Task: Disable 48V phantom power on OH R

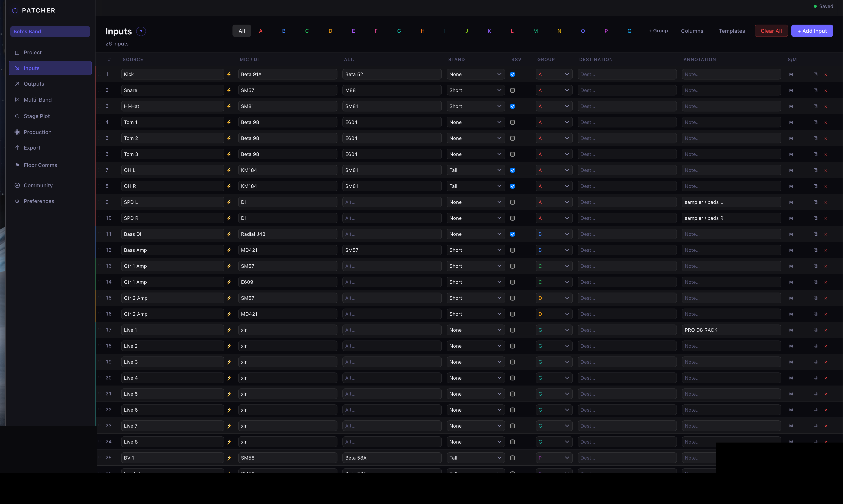Action: pos(512,186)
